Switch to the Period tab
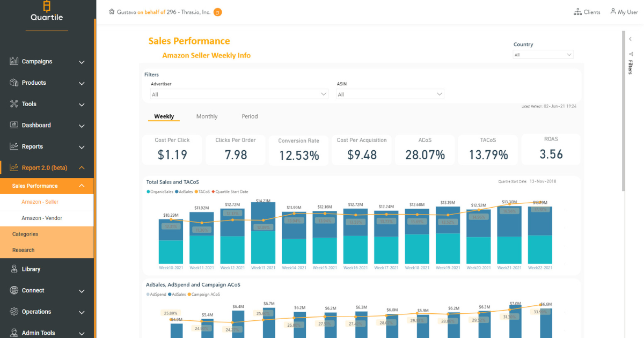The width and height of the screenshot is (644, 338). pyautogui.click(x=250, y=116)
